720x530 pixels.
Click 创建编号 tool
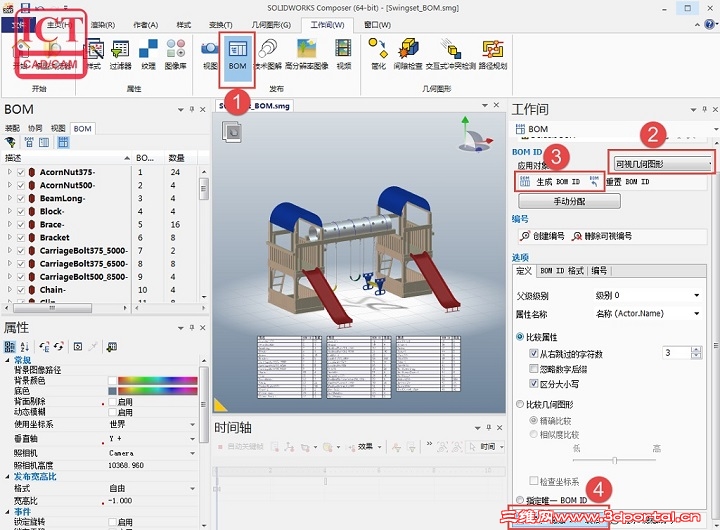(x=542, y=236)
